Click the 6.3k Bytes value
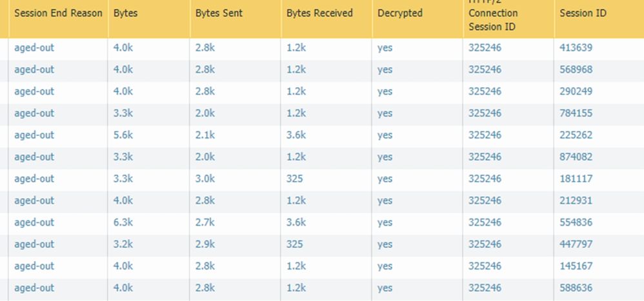Image resolution: width=644 pixels, height=301 pixels. tap(123, 223)
